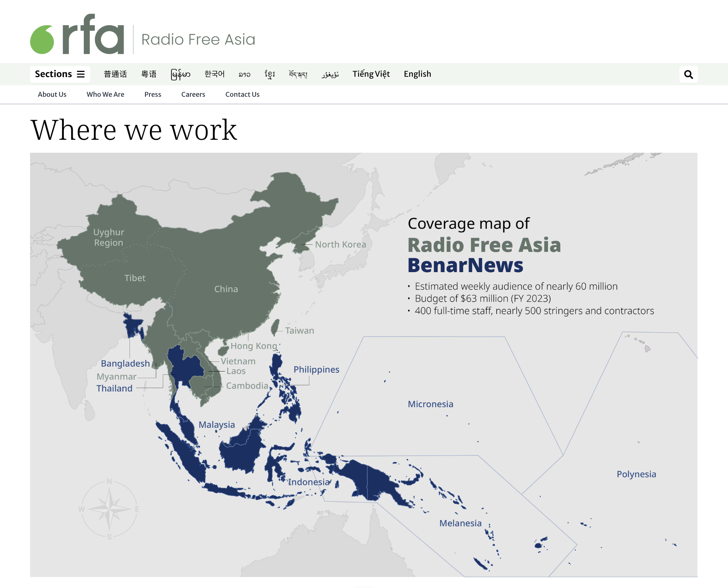
Task: Click the North Korea map label
Action: tap(341, 245)
